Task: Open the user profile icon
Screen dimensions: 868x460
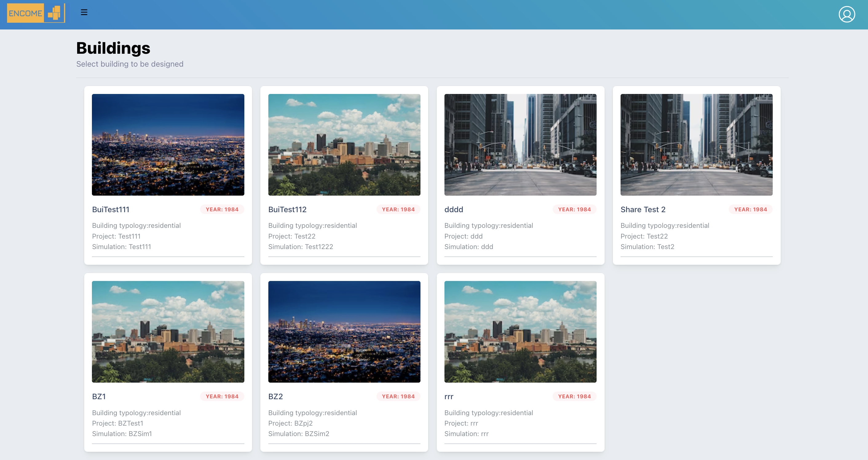Action: pyautogui.click(x=846, y=14)
